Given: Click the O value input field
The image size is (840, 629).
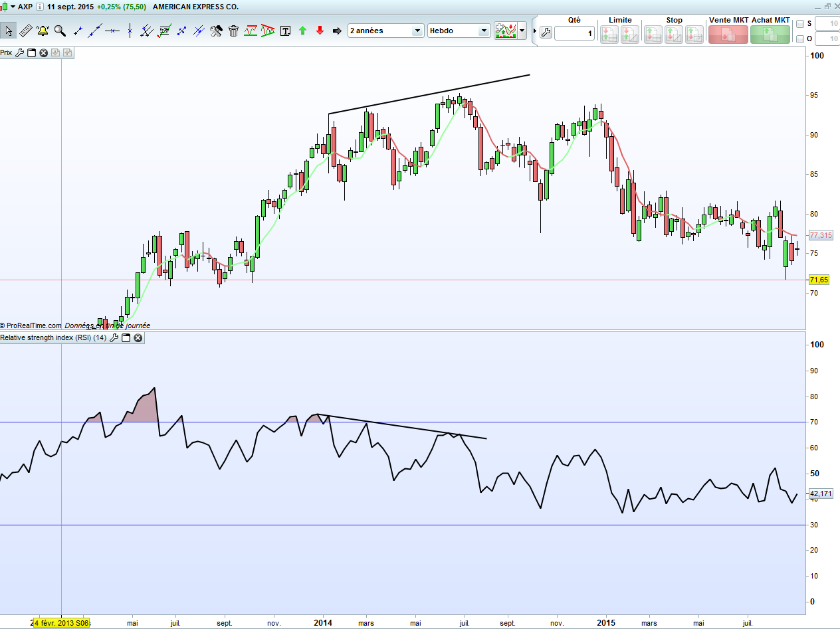Looking at the screenshot, I should 827,39.
